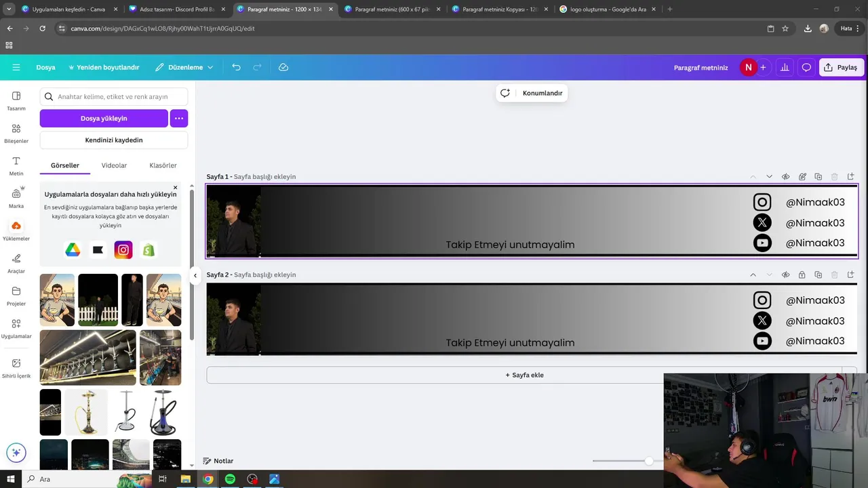This screenshot has height=488, width=868.
Task: Hide Sayfa 2 using the eye icon
Action: (x=785, y=274)
